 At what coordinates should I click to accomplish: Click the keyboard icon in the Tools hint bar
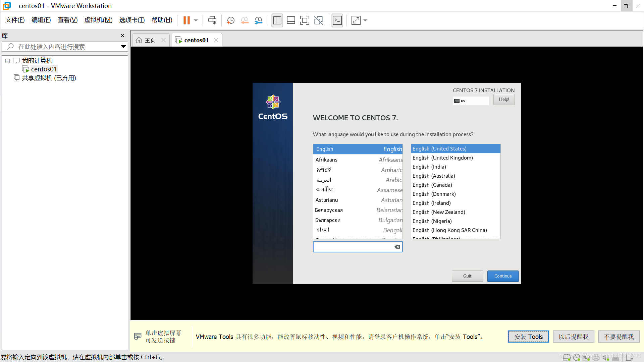138,336
